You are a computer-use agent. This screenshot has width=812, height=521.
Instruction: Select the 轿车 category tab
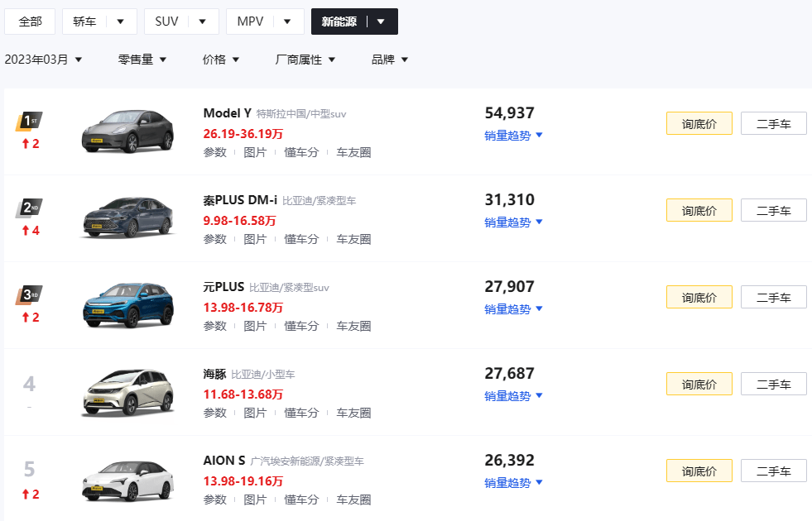[x=84, y=22]
